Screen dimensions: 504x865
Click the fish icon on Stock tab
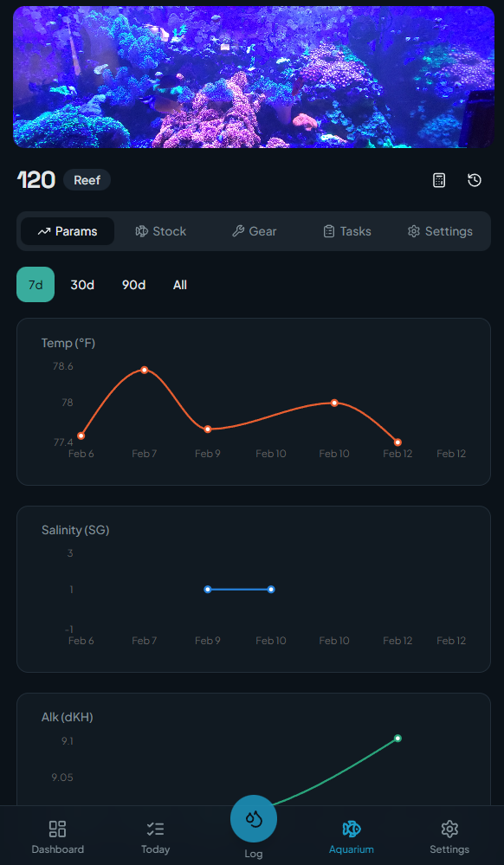click(x=142, y=231)
